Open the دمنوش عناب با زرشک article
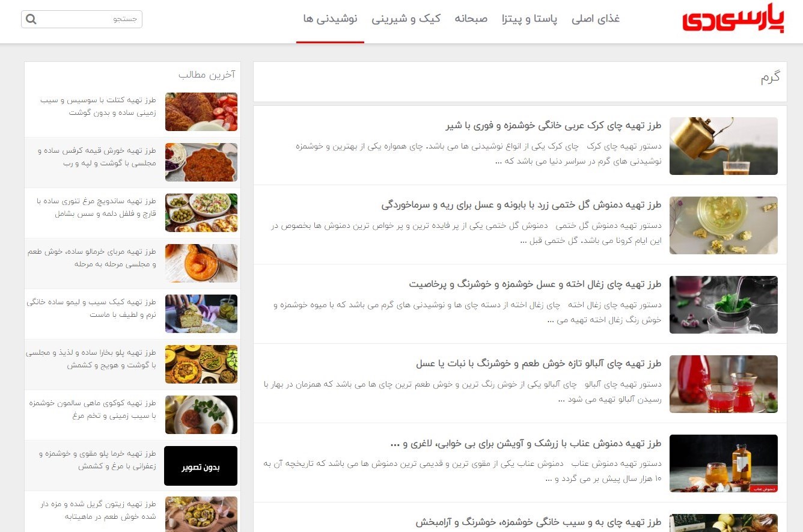This screenshot has height=532, width=803. (526, 443)
